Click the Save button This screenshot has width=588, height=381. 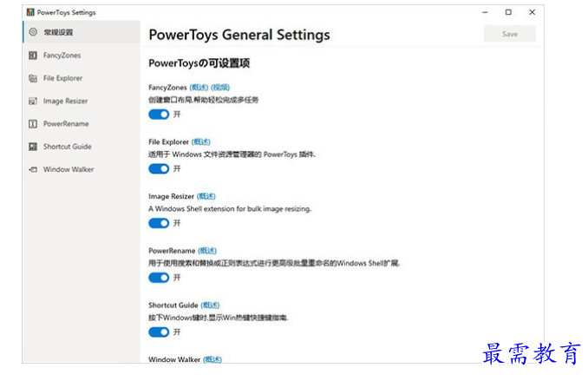510,34
